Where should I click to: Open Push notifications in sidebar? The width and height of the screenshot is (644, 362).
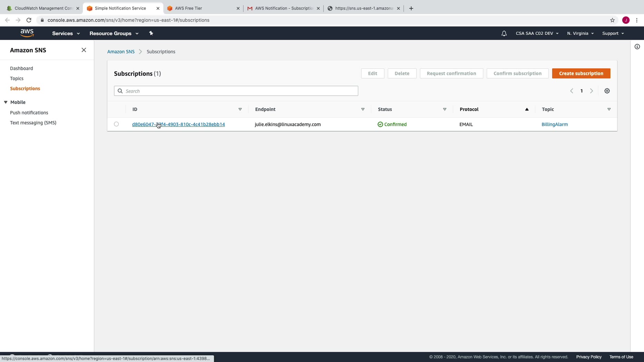29,112
